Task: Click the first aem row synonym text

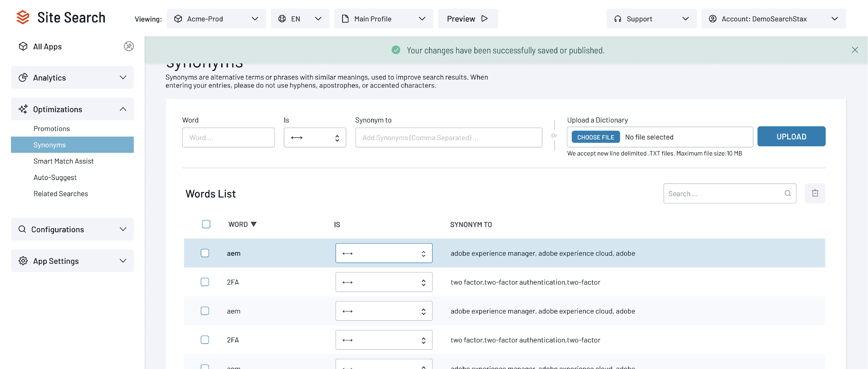Action: click(542, 253)
